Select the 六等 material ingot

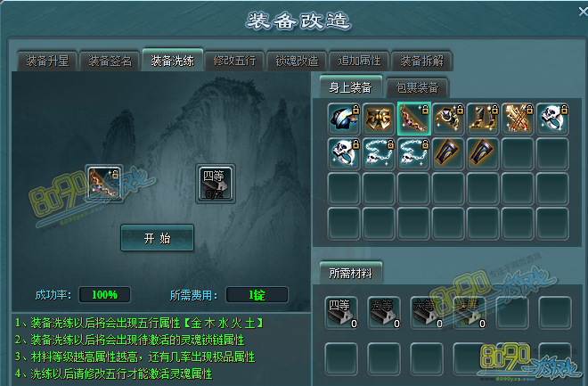tap(427, 313)
